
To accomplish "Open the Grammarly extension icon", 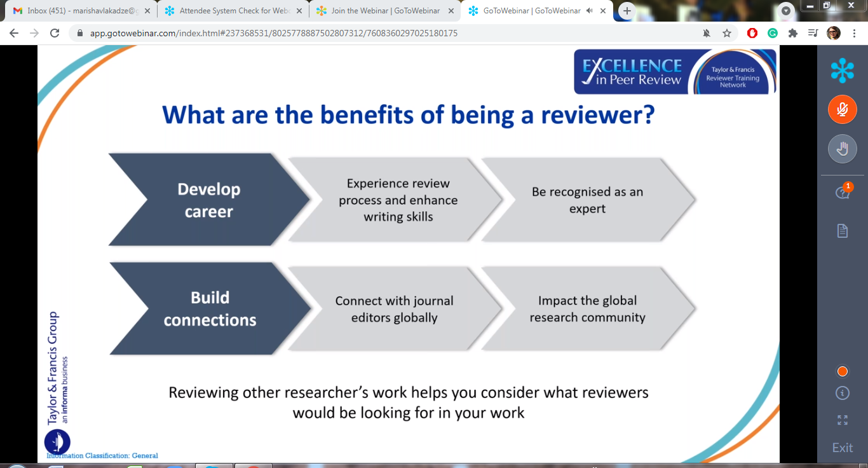I will coord(773,34).
